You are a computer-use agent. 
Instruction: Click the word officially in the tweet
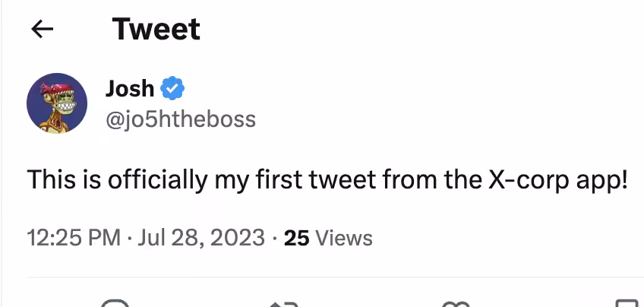click(x=158, y=180)
